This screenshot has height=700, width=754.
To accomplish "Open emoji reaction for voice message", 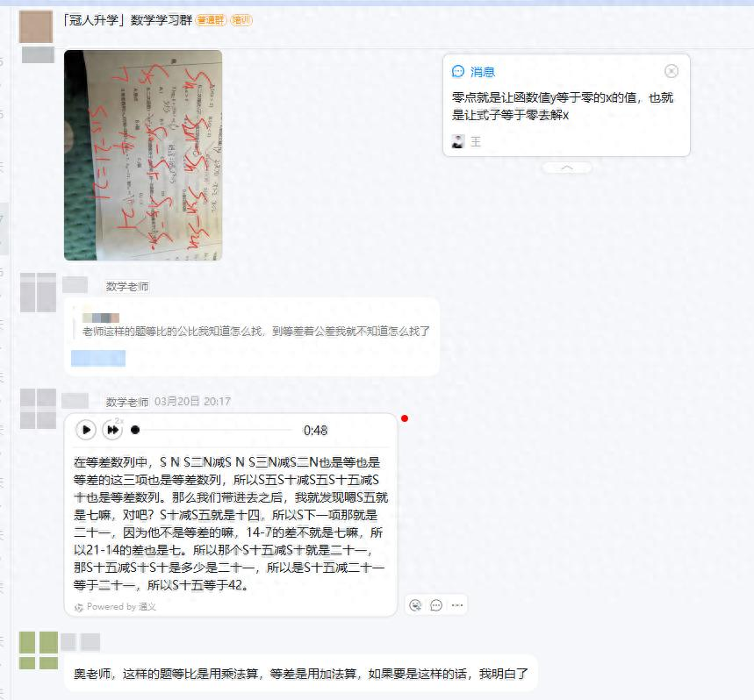I will point(415,605).
